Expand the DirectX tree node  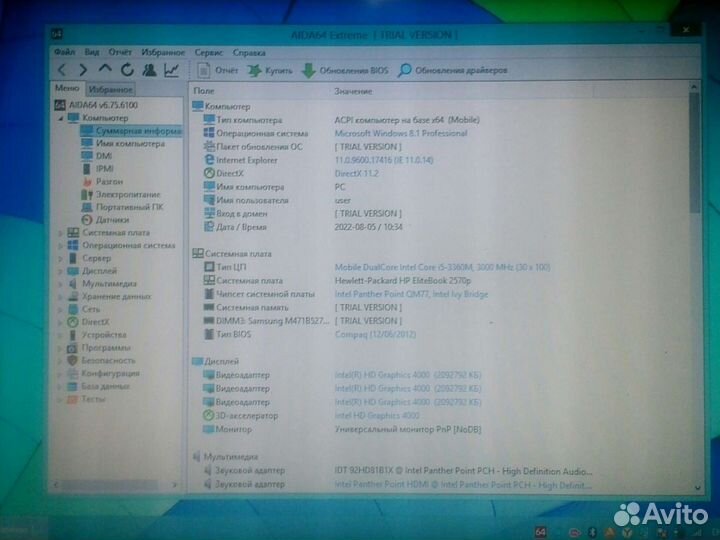pyautogui.click(x=60, y=322)
